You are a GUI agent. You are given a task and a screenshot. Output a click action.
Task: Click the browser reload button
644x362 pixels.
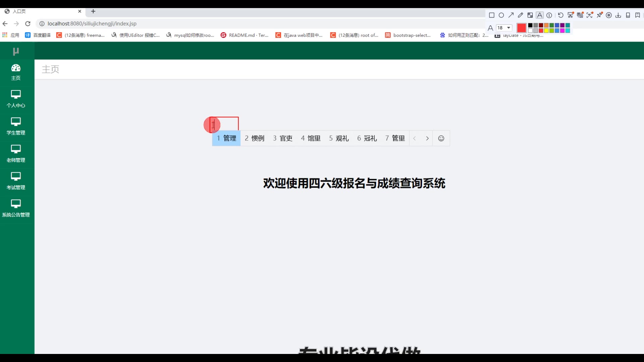(28, 24)
